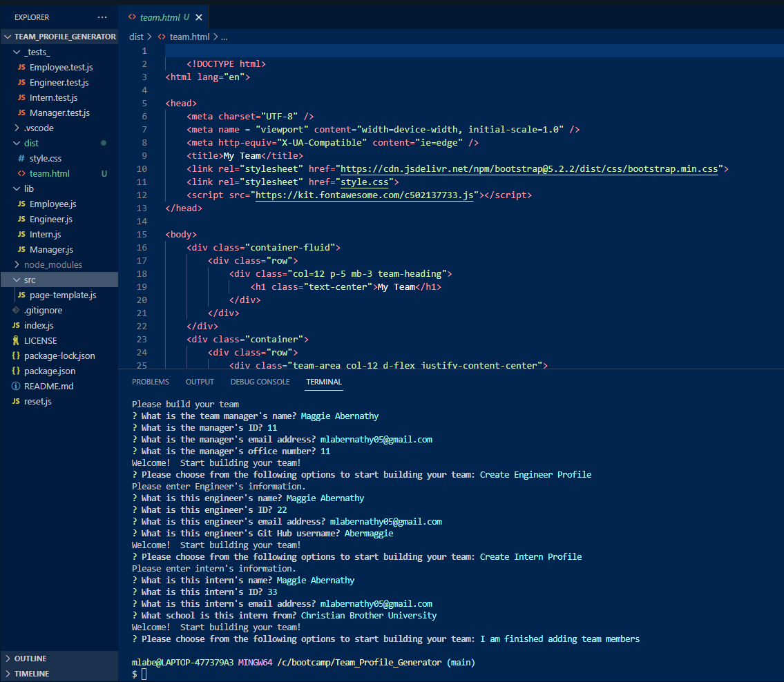Click the JS icon beside Intern.js
Screen dimensions: 784x682
click(21, 234)
